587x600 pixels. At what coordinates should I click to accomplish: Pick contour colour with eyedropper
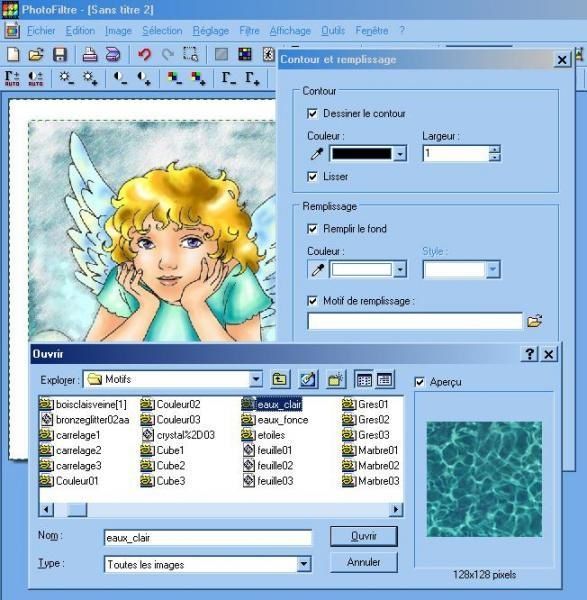coord(317,154)
